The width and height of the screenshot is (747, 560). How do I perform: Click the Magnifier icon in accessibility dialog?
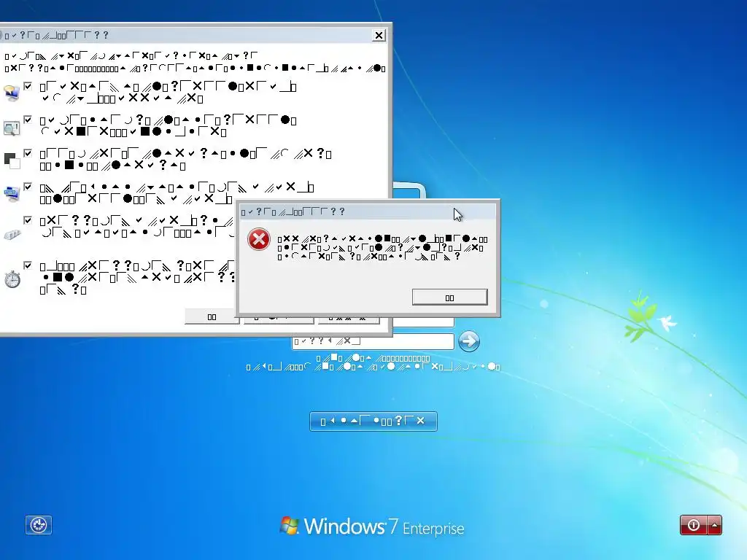pos(12,128)
